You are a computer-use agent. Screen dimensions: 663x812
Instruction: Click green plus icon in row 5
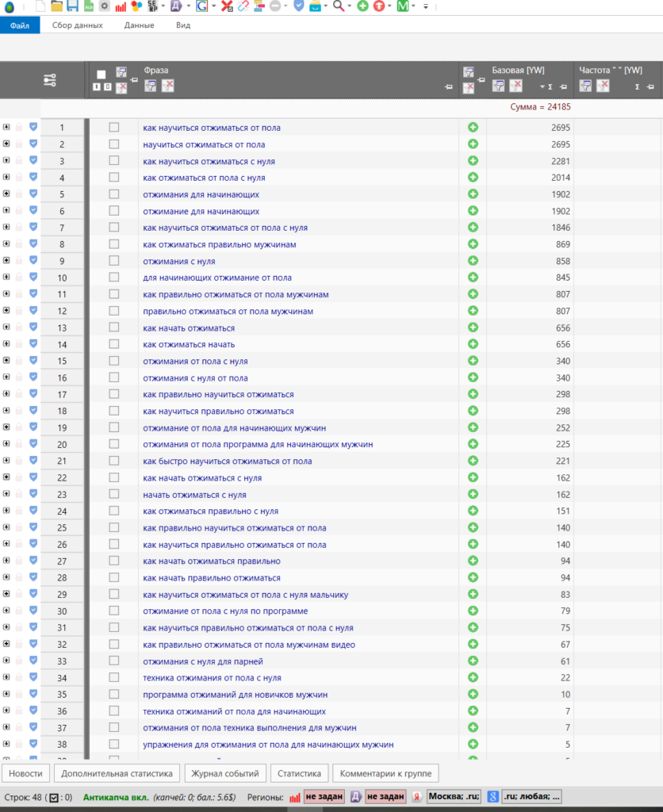(x=473, y=194)
